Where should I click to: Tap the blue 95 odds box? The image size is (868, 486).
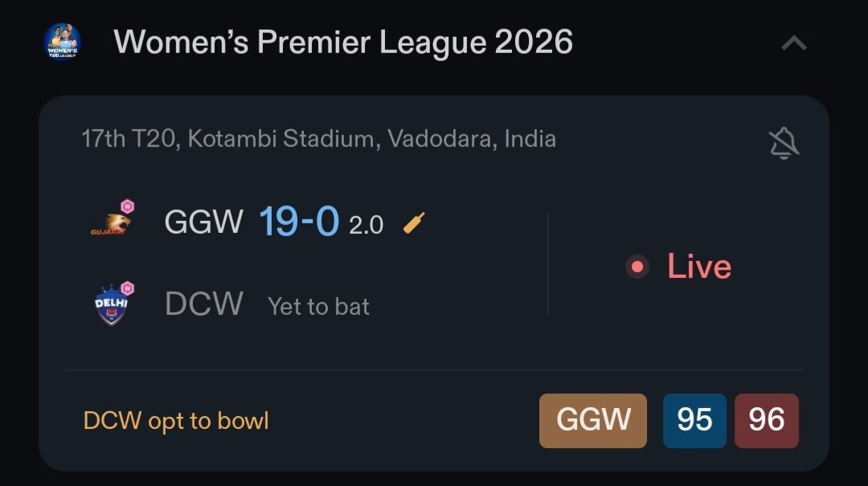(x=694, y=420)
